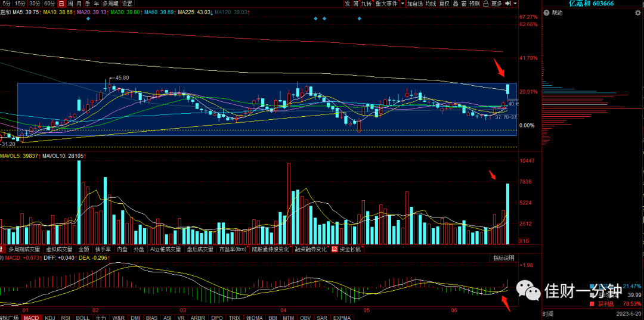This screenshot has width=644, height=320.
Task: Toggle 复权 price adjustment
Action: pos(444,4)
